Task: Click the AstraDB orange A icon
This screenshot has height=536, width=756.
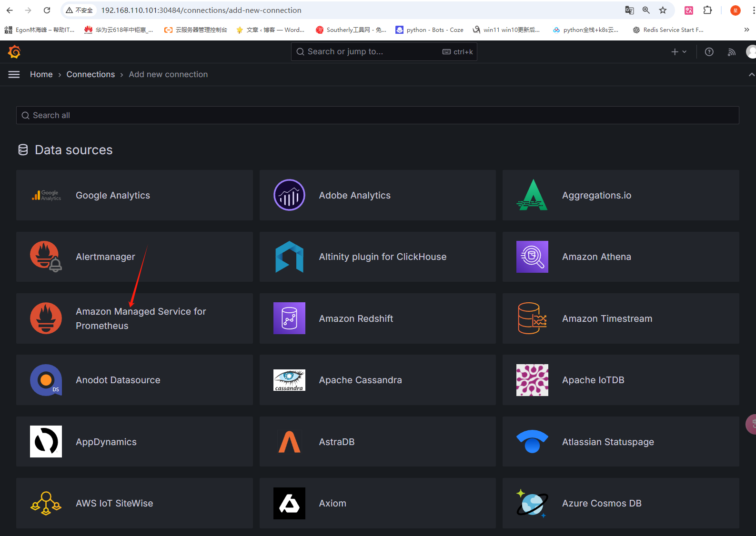Action: [289, 442]
